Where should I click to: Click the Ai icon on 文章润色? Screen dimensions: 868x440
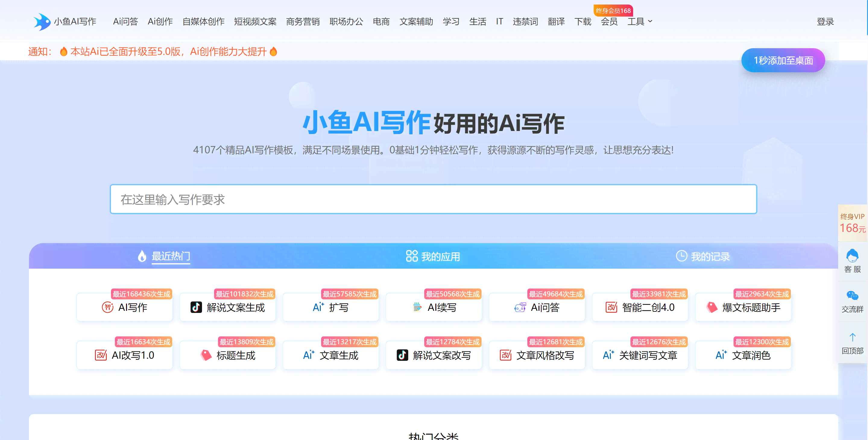721,355
